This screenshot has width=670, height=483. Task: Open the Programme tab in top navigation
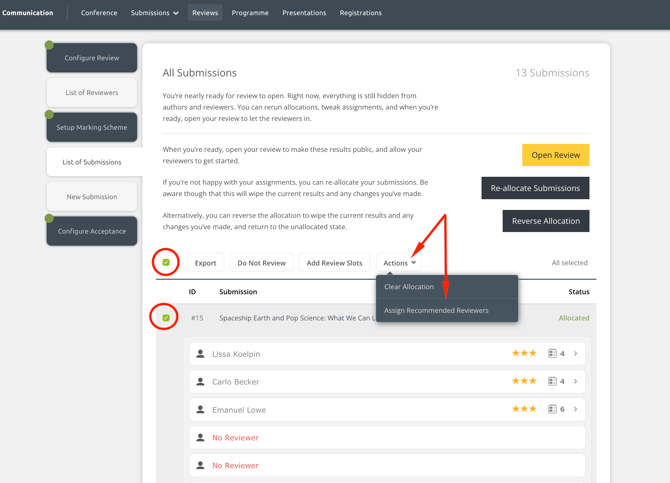[250, 13]
